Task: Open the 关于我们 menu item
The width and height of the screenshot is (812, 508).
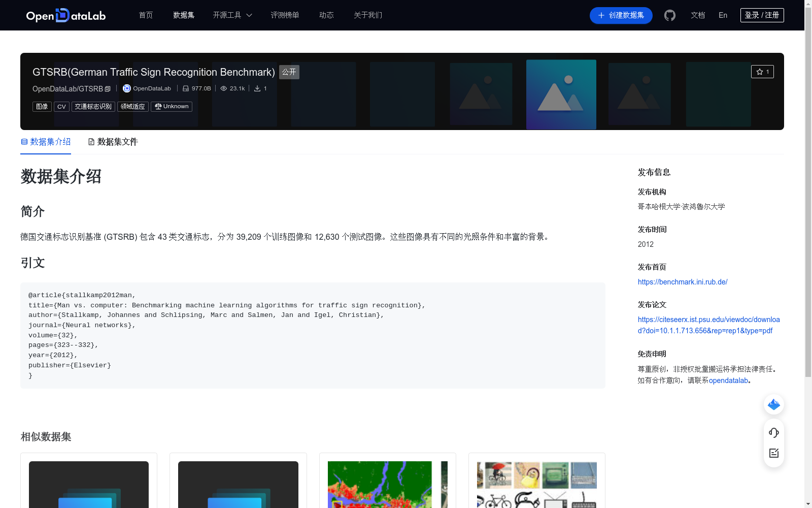Action: pyautogui.click(x=368, y=15)
